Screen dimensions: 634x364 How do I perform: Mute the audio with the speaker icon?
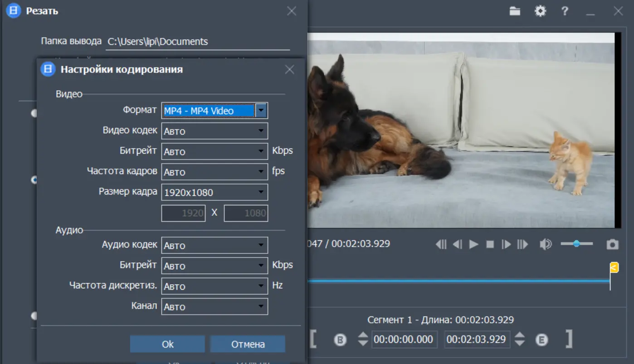pyautogui.click(x=545, y=244)
